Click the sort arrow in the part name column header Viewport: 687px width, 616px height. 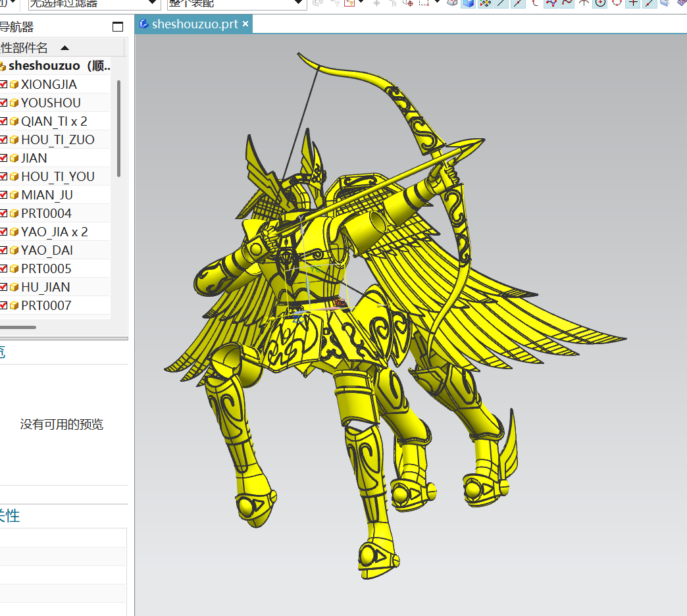[64, 48]
